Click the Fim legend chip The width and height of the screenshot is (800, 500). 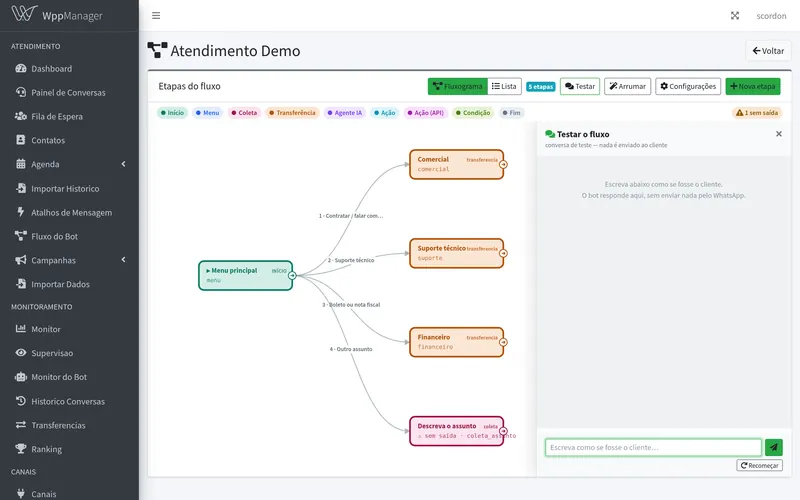click(511, 113)
